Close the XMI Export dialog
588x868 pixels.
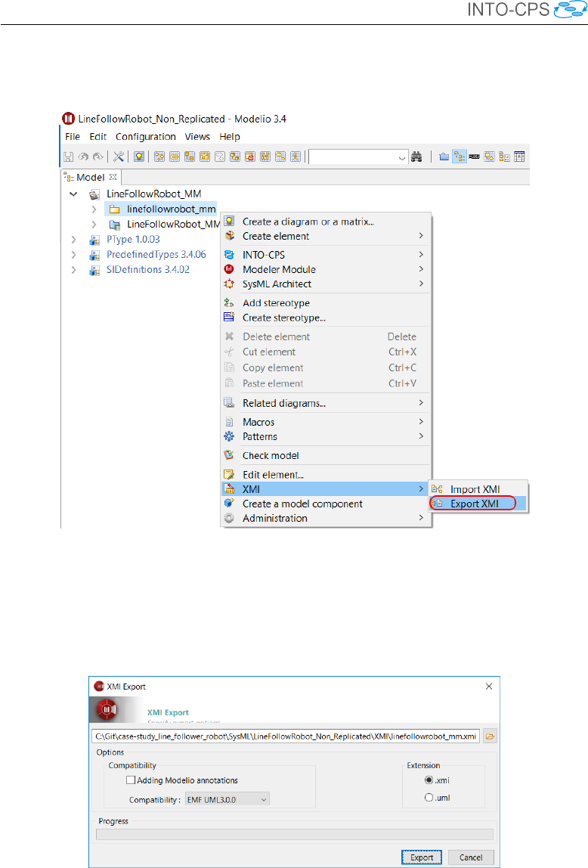point(488,687)
